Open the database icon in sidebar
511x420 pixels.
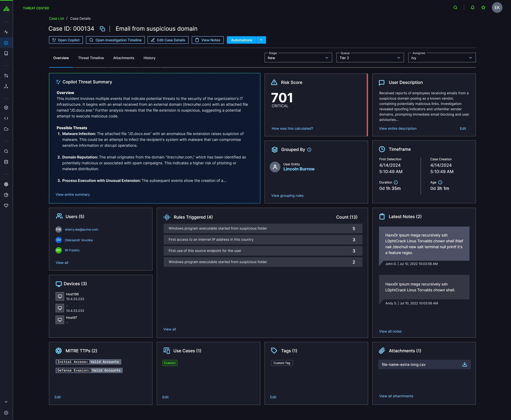pyautogui.click(x=6, y=162)
